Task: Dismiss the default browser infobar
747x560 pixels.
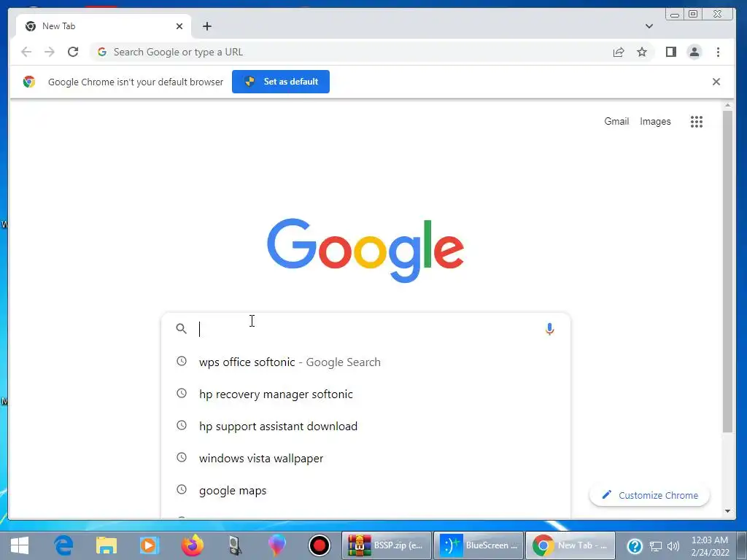Action: click(x=716, y=82)
